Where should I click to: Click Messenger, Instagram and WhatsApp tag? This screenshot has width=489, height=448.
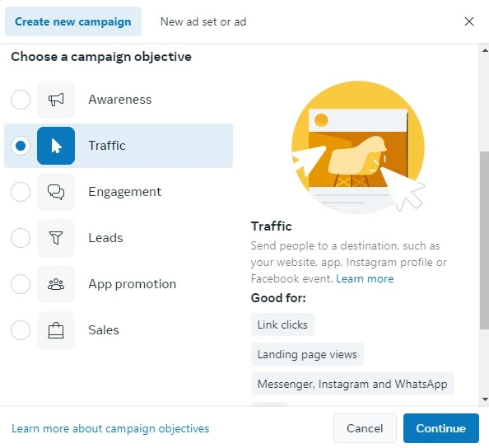tap(352, 384)
